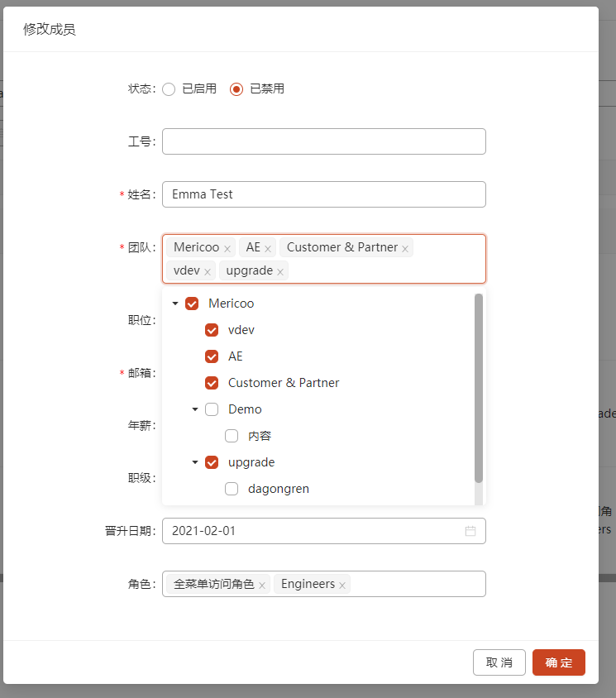Viewport: 616px width, 698px height.
Task: Collapse the Demo tree node arrow
Action: tap(195, 409)
